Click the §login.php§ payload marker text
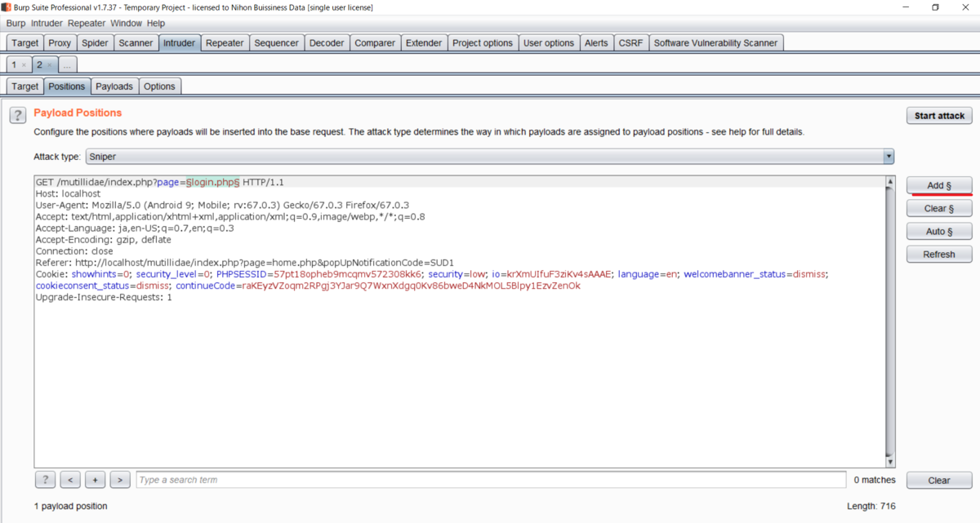The height and width of the screenshot is (523, 980). [x=212, y=182]
